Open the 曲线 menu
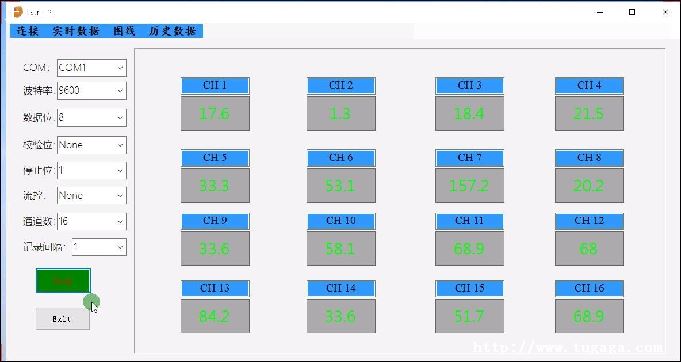Viewport: 681px width, 362px height. [x=124, y=31]
